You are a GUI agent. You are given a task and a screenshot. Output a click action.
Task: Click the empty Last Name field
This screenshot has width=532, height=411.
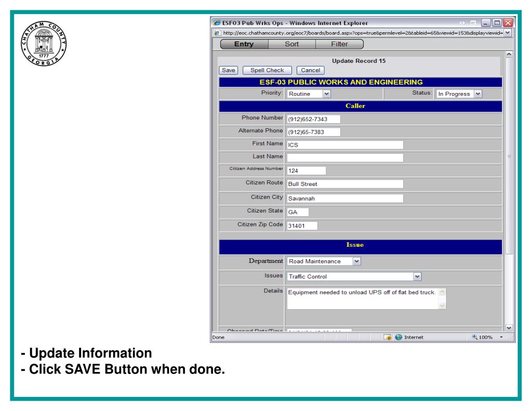(345, 158)
